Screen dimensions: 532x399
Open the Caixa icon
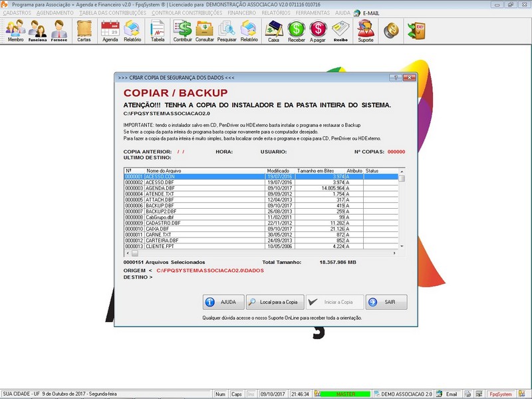[274, 31]
